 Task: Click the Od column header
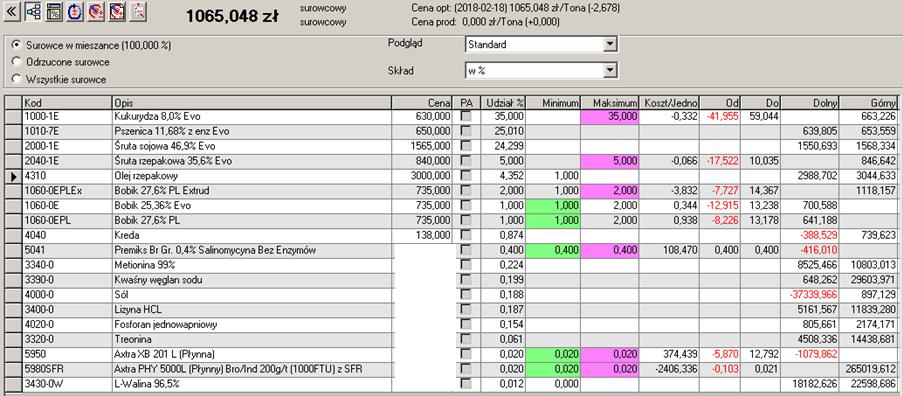coord(720,103)
